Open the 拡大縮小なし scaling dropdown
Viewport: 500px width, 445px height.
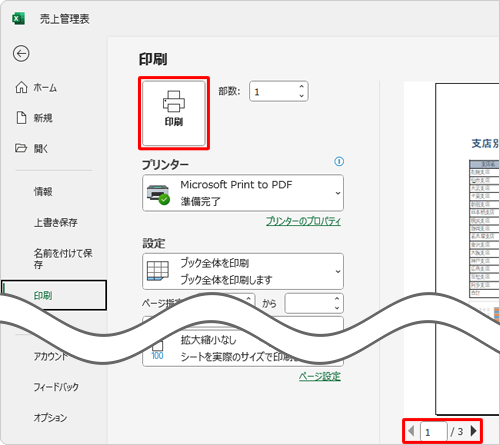click(x=243, y=349)
